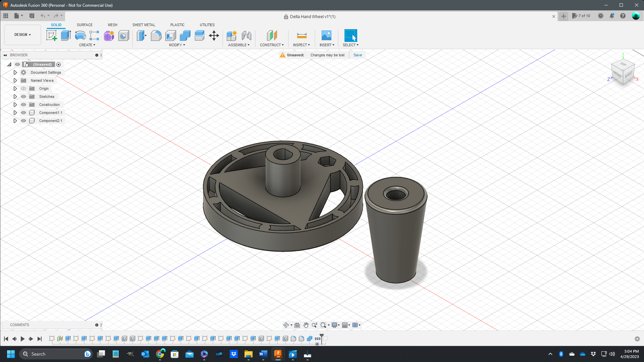The image size is (644, 362).
Task: Click the Save disk icon
Action: point(32,16)
